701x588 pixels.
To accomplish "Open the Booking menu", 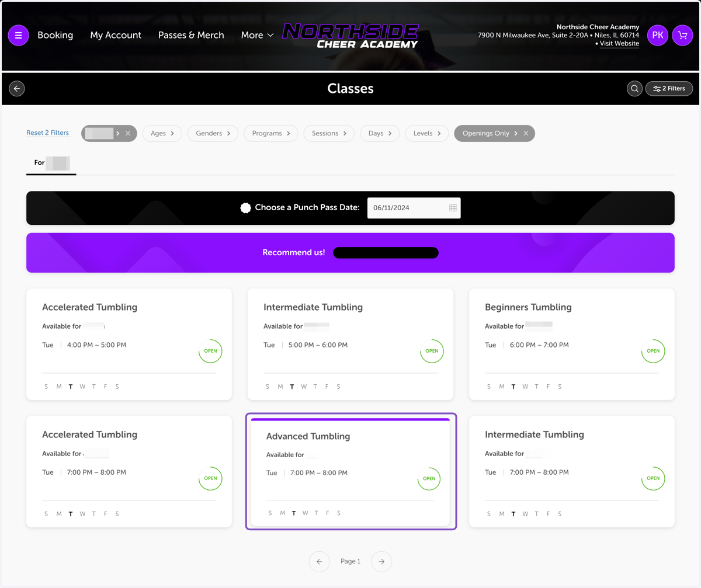I will (x=55, y=35).
